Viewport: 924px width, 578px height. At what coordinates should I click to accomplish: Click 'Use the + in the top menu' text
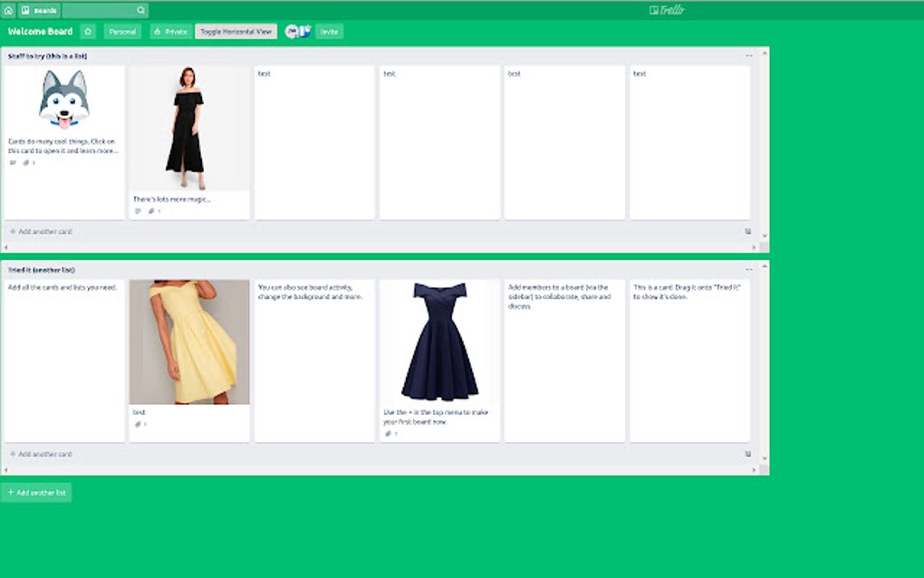tap(436, 417)
